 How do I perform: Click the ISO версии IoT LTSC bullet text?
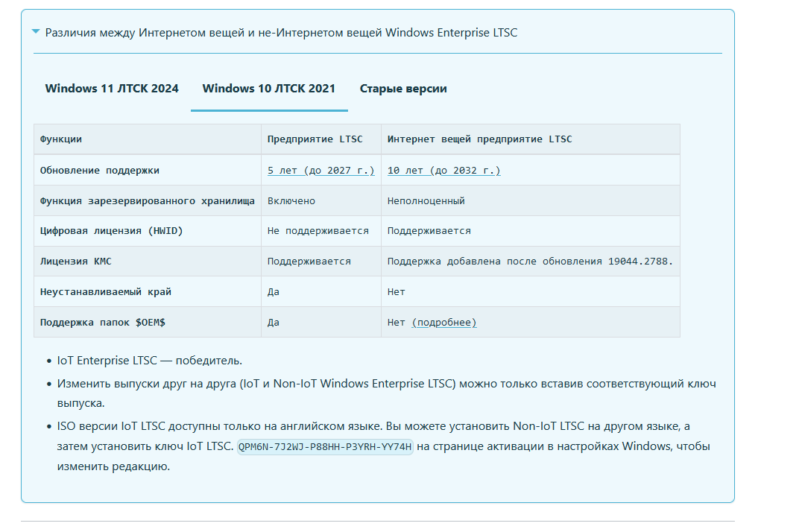coord(383,446)
